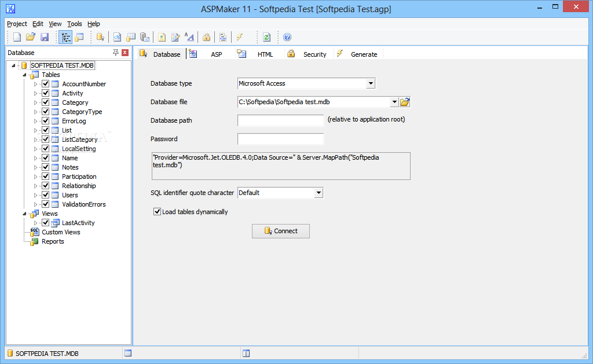The image size is (593, 364).
Task: Select the Custom Views node
Action: pos(61,232)
